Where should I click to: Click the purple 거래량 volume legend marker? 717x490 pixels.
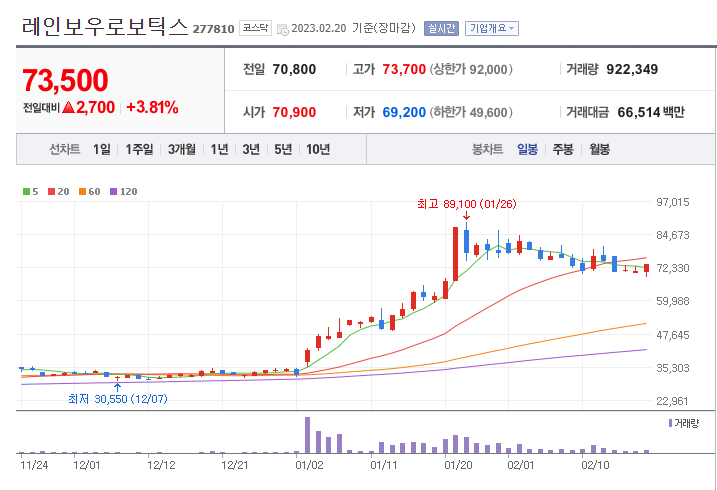[670, 423]
